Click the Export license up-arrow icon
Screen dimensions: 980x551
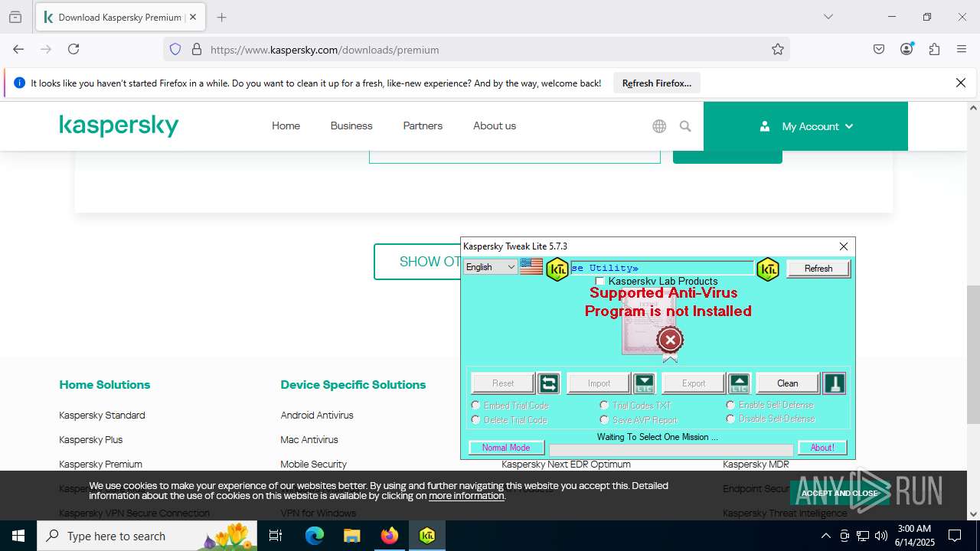pos(739,383)
